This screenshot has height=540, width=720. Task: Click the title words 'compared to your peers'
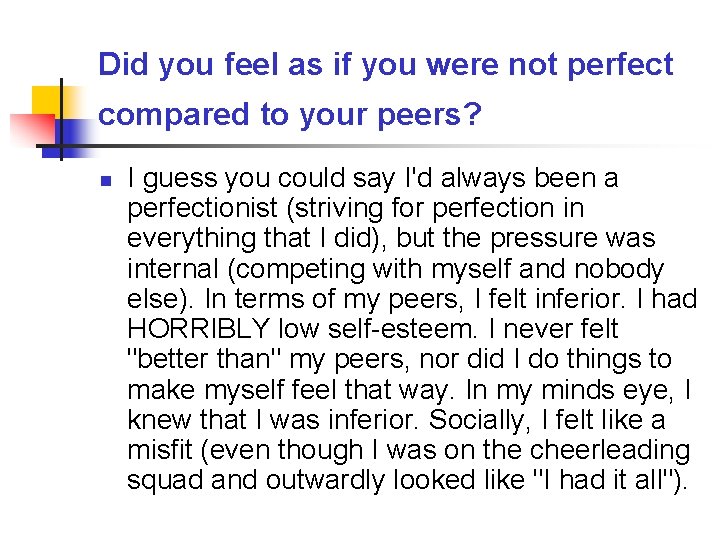click(279, 115)
